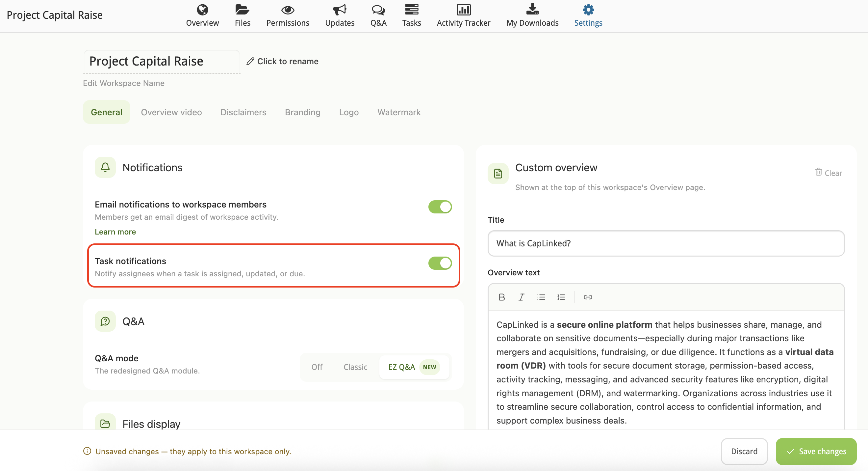Set Q&A mode to Off
868x471 pixels.
317,367
